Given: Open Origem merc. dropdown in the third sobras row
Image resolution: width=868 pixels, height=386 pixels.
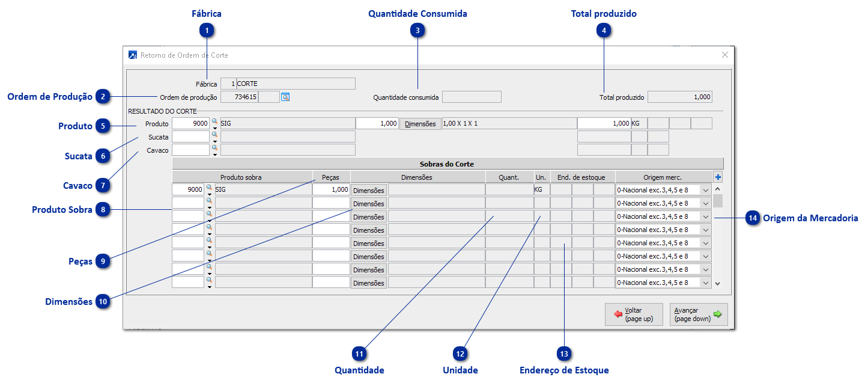Looking at the screenshot, I should [x=706, y=216].
